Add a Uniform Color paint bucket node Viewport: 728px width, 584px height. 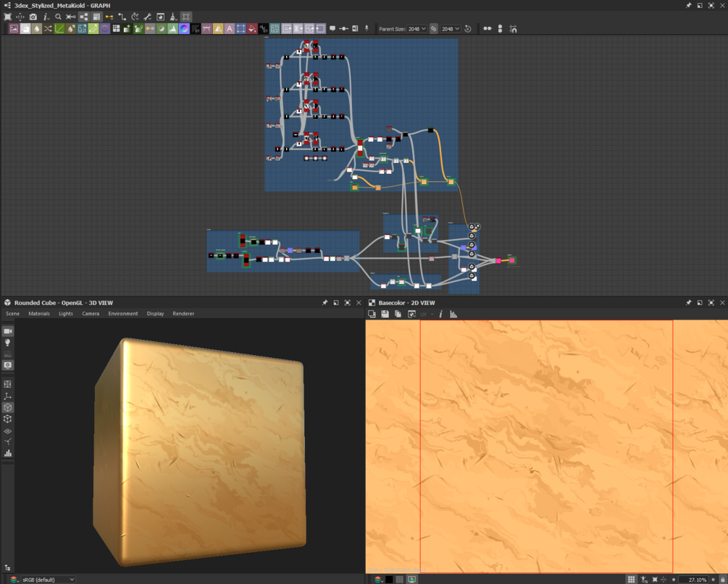pos(252,29)
